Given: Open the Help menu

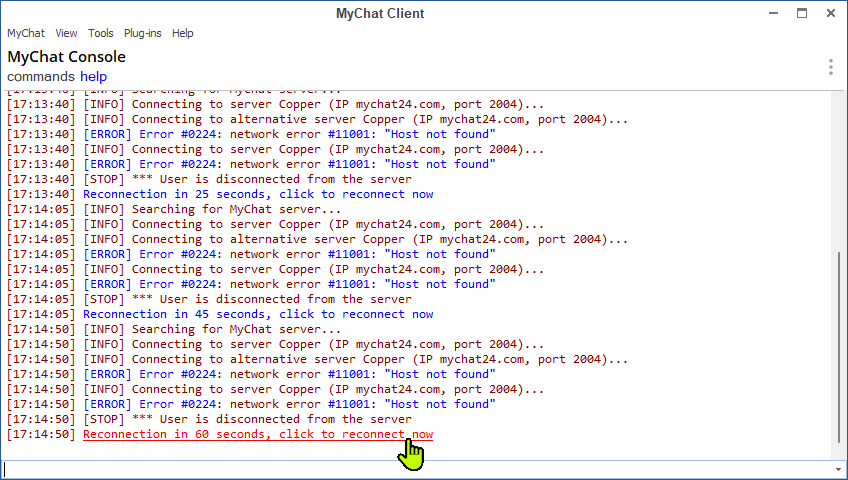Looking at the screenshot, I should coord(182,33).
